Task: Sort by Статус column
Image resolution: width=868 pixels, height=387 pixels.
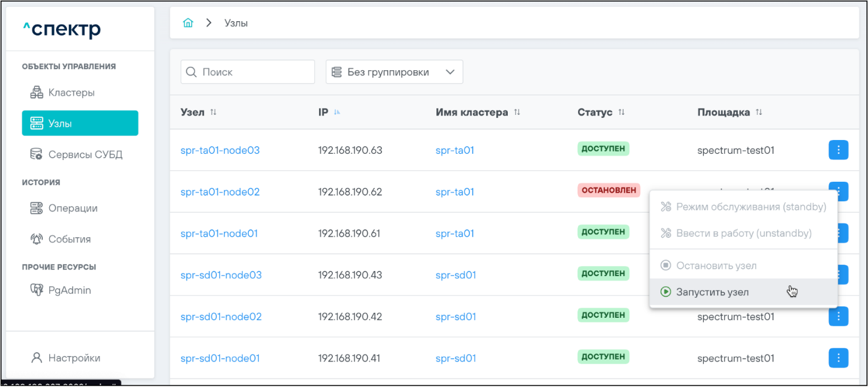Action: (x=621, y=113)
